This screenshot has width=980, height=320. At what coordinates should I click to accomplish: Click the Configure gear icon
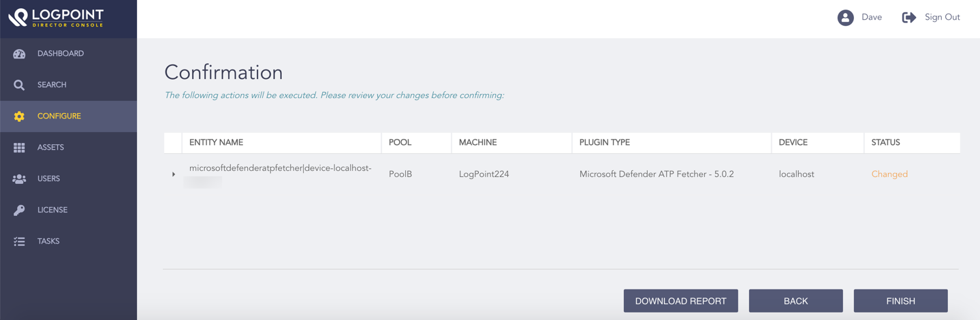click(x=19, y=116)
